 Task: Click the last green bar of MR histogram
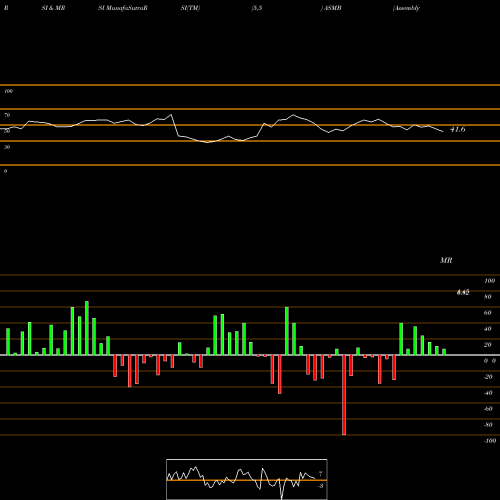coord(444,352)
